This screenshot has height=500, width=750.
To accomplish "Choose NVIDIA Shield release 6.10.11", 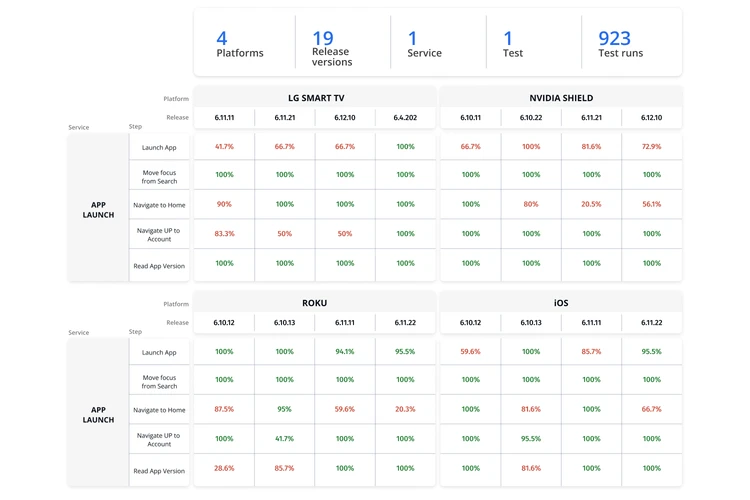I will [x=471, y=117].
